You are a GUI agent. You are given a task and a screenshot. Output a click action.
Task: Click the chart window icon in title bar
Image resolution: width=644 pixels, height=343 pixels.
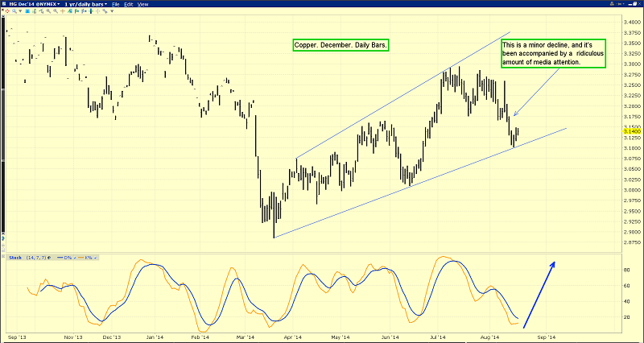(4, 5)
